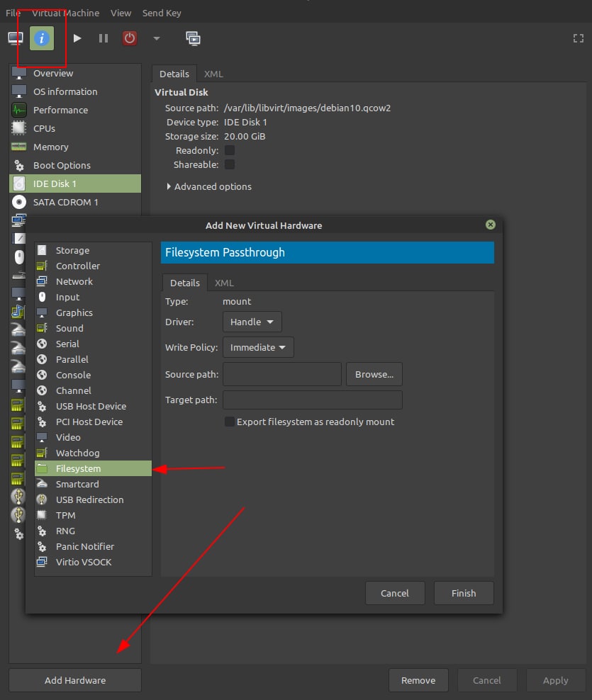Select Performance in the hardware list

pos(75,110)
